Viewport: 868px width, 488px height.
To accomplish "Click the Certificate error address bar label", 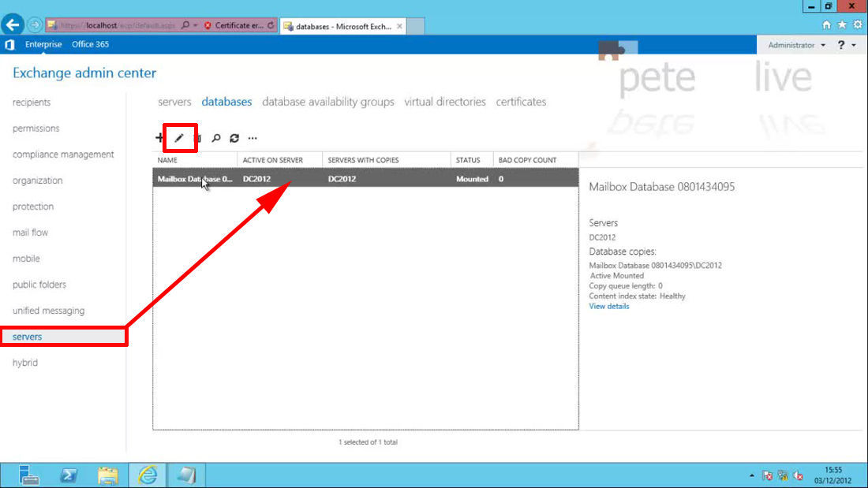I will click(x=239, y=25).
